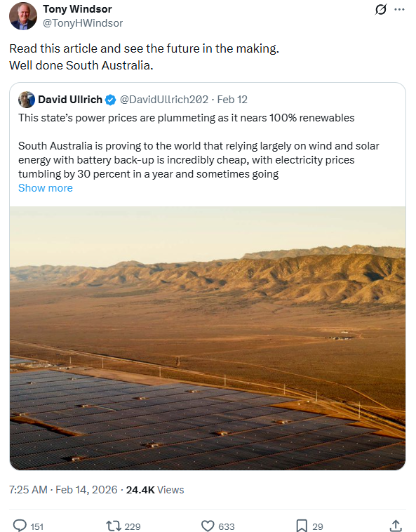View the 24.4K Views analytics
The height and width of the screenshot is (532, 416).
(155, 490)
